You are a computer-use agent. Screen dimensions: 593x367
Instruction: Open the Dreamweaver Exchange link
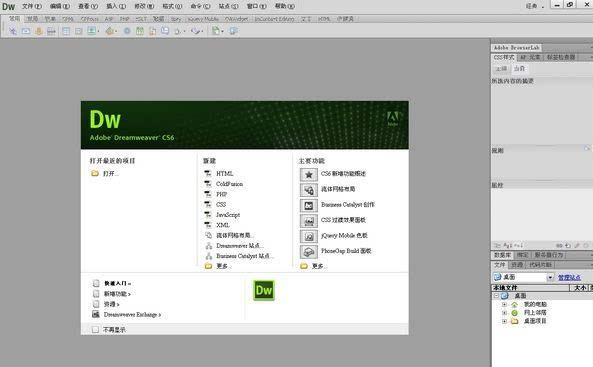tap(132, 314)
